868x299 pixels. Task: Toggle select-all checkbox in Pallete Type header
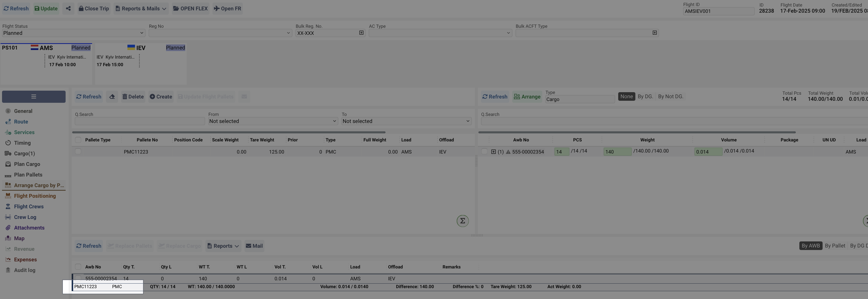click(x=78, y=140)
